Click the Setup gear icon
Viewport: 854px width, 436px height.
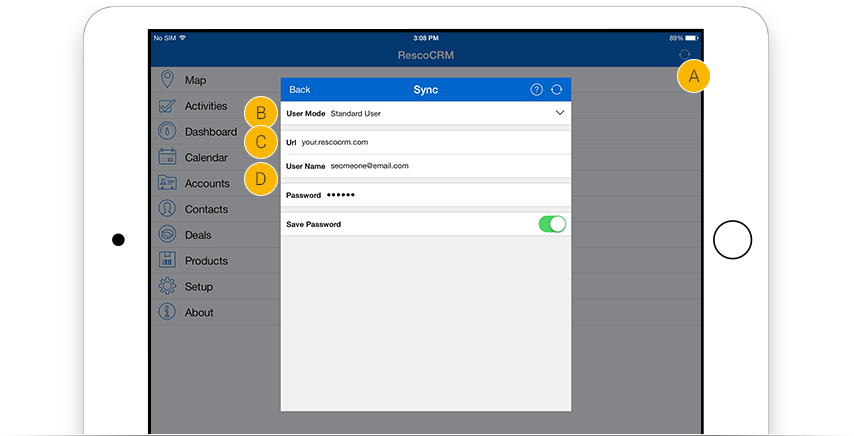pos(167,287)
